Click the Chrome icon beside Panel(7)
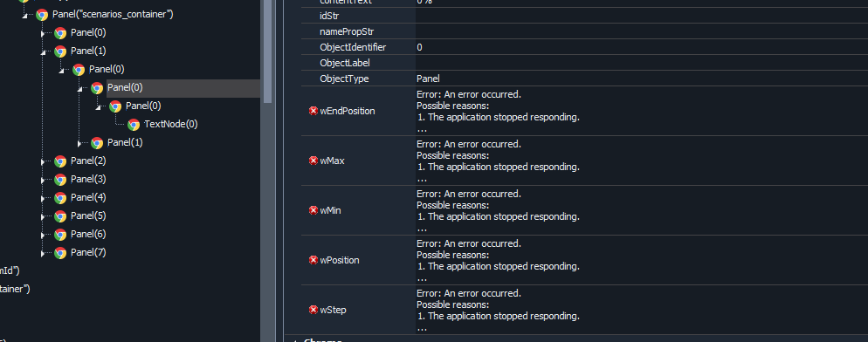This screenshot has height=342, width=868. (60, 253)
